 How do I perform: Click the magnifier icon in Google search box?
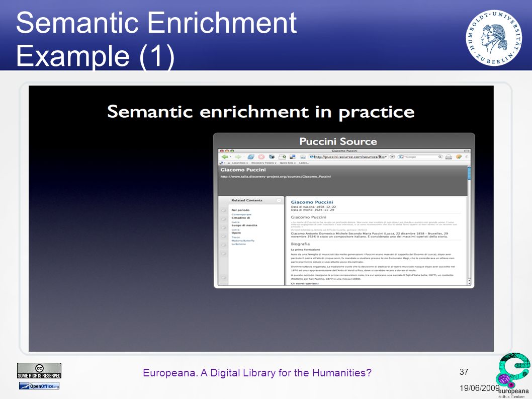pos(439,156)
